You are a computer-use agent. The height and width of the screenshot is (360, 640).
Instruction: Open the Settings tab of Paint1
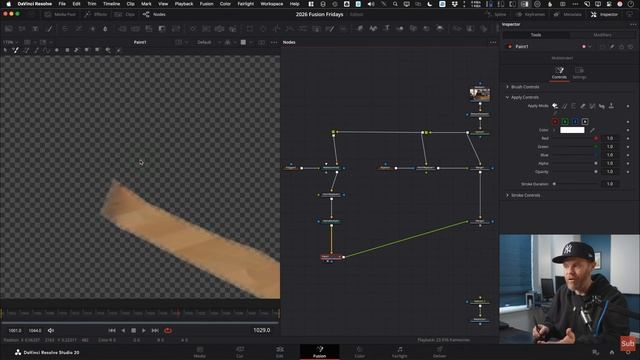pos(579,73)
